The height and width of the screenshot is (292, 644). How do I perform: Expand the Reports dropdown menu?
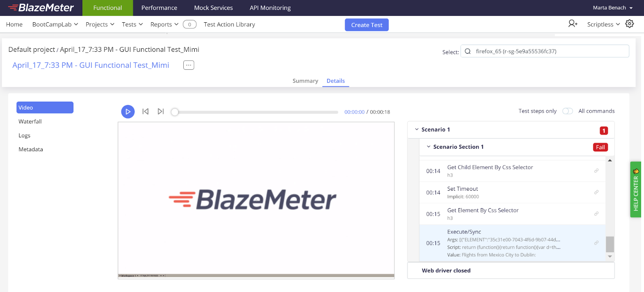click(x=164, y=24)
